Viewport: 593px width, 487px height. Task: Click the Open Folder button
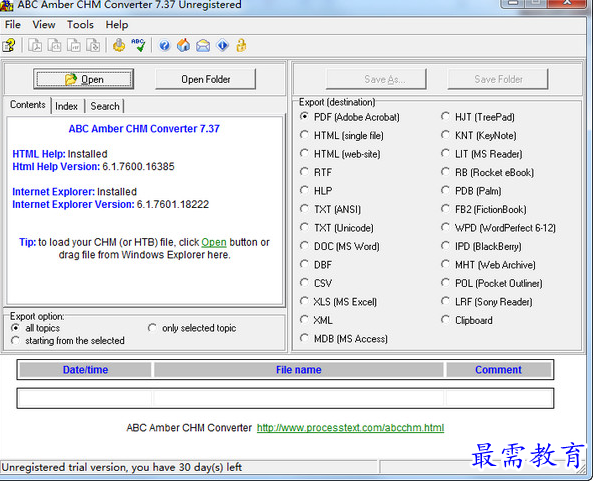[205, 79]
